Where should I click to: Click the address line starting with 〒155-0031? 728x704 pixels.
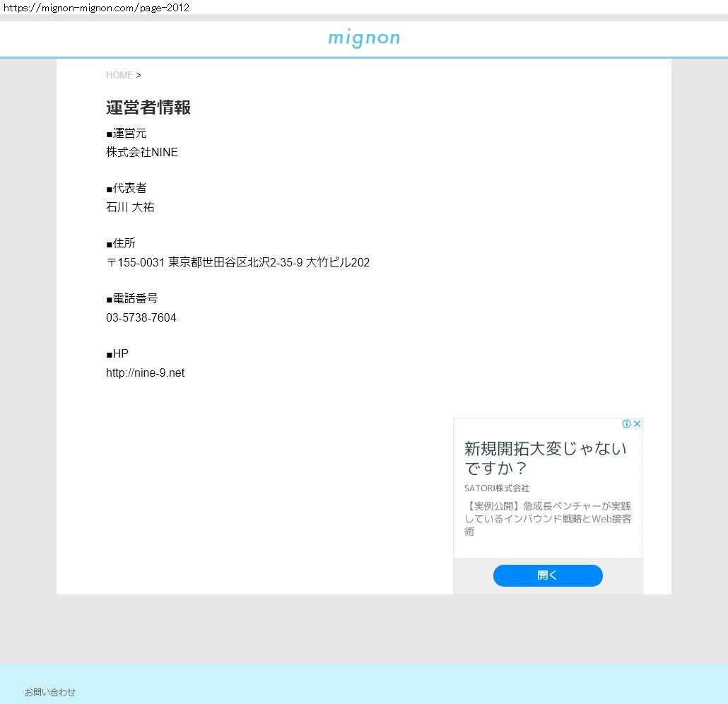click(x=237, y=262)
